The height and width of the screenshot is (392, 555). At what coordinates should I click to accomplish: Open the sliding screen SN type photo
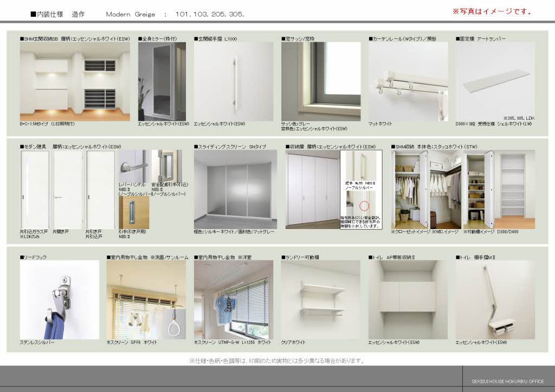[x=235, y=189]
